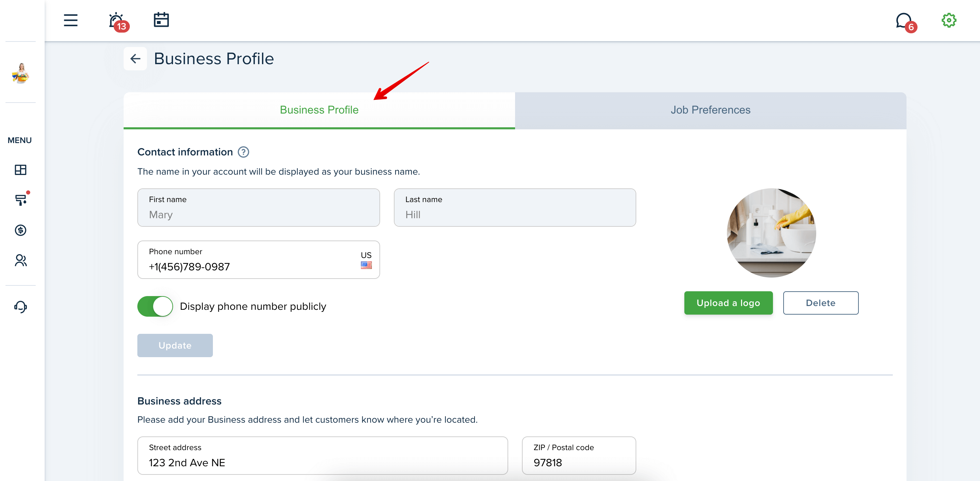Open the payments dollar icon
980x481 pixels.
[x=21, y=230]
